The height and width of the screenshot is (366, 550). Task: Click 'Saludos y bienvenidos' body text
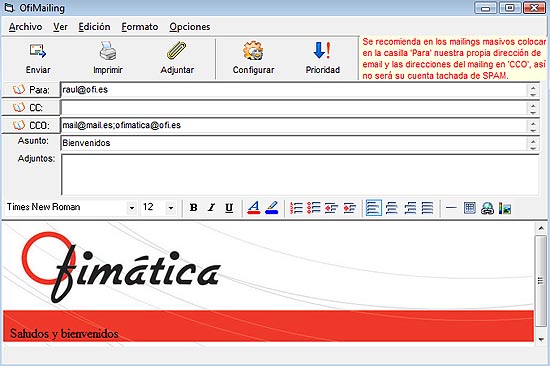click(x=64, y=333)
